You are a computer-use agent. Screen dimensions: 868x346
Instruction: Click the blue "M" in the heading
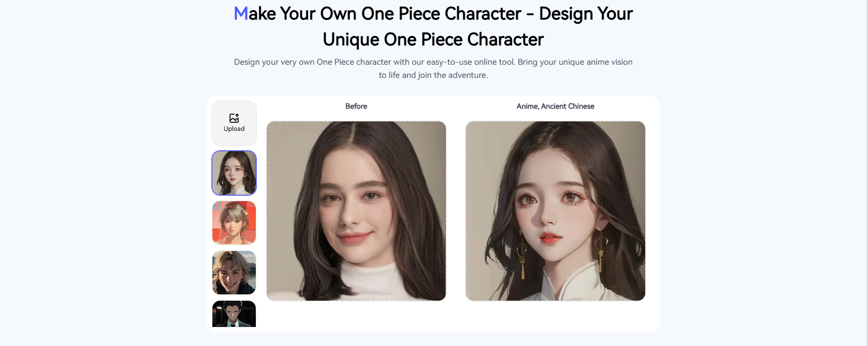[240, 14]
